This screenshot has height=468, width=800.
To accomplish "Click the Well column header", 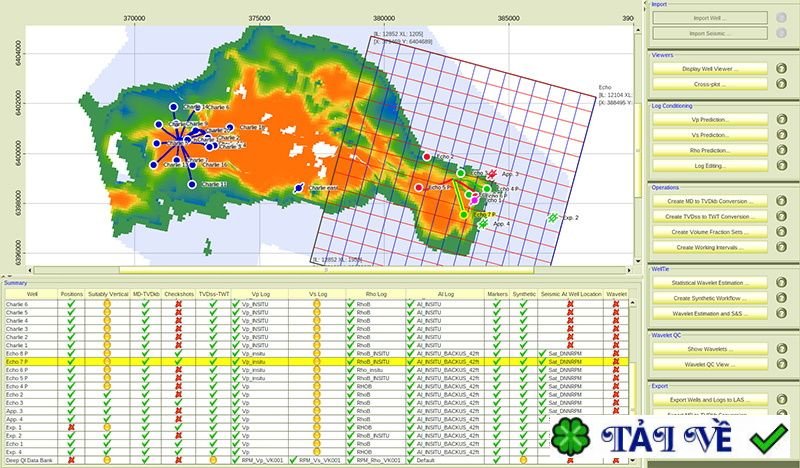I will pyautogui.click(x=32, y=294).
